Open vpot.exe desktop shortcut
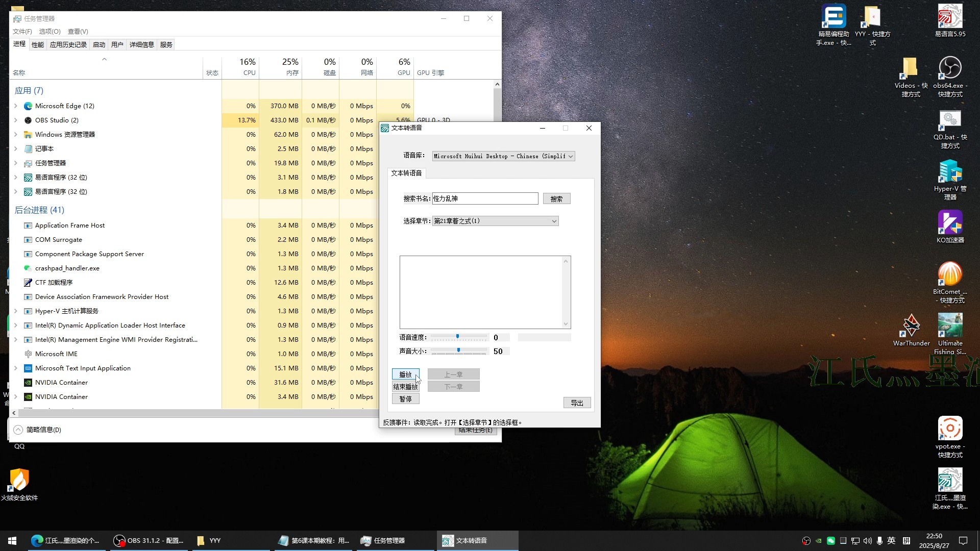980x551 pixels. pos(950,437)
